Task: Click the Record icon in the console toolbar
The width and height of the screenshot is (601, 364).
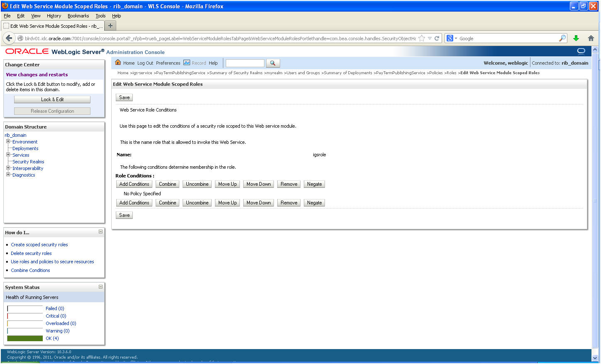Action: point(187,63)
